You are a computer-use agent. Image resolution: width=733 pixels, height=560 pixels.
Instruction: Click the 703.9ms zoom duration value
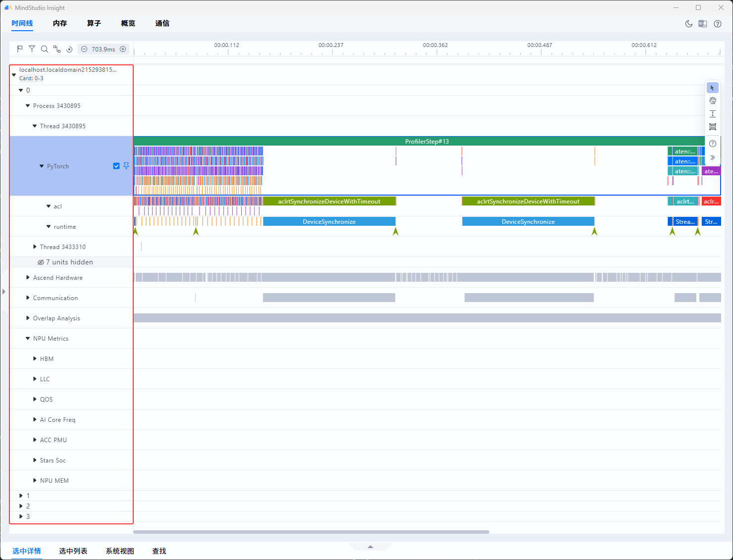[103, 49]
